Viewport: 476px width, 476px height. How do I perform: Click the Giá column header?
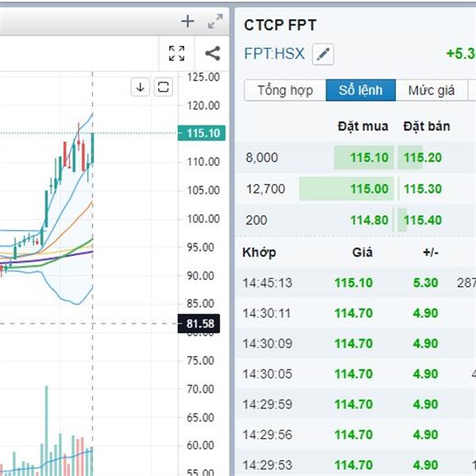363,252
